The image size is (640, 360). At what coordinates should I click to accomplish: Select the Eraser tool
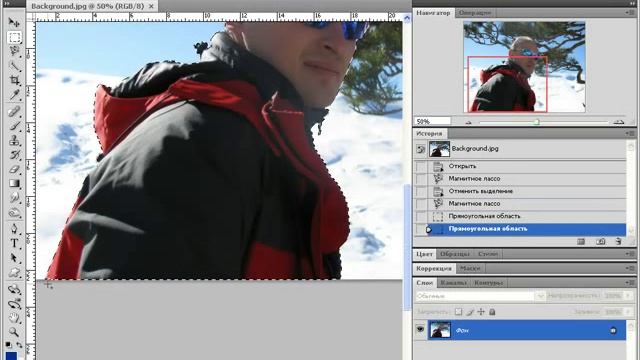tap(14, 169)
